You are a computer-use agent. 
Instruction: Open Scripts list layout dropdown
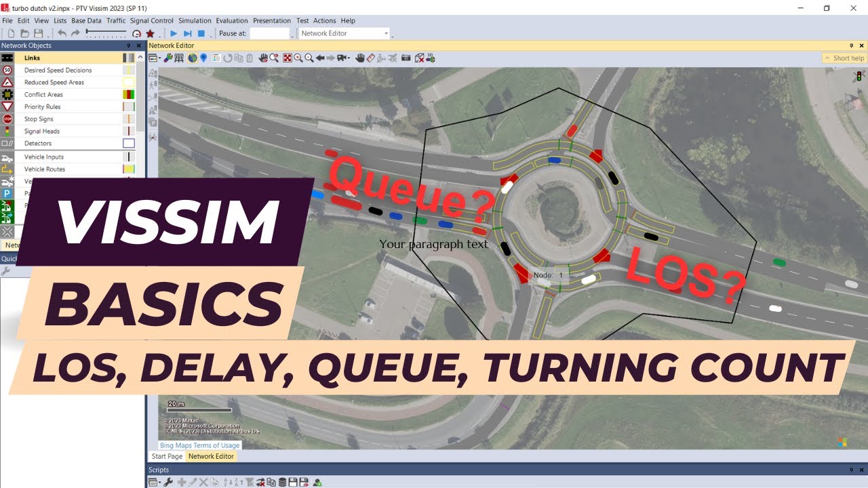point(155,483)
